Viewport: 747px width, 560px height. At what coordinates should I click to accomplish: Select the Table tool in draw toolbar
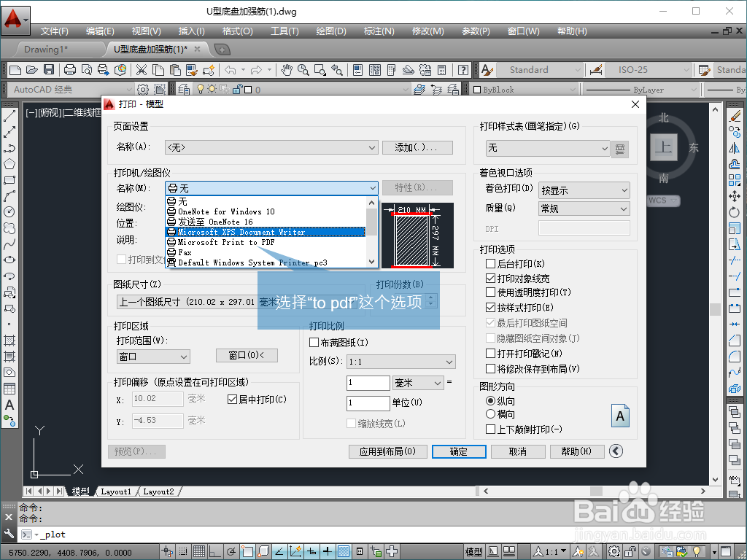pos(9,389)
